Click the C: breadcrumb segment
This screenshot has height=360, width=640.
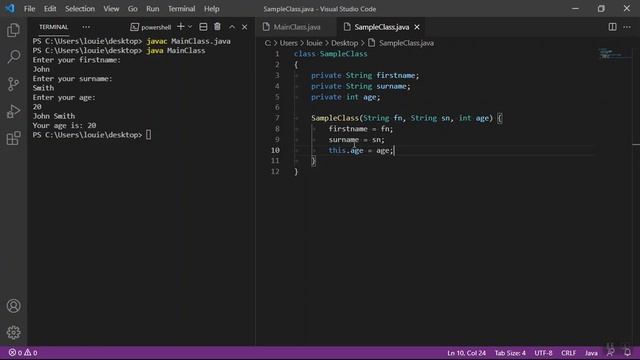coord(268,43)
